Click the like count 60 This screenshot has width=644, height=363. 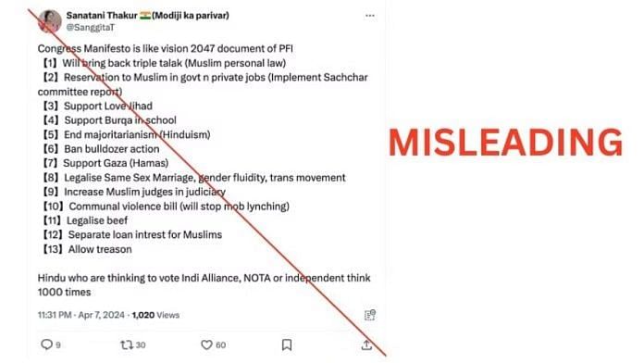[x=220, y=344]
